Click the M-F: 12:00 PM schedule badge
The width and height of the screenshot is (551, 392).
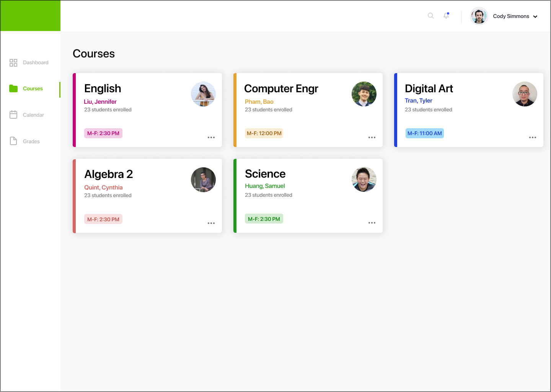tap(264, 133)
